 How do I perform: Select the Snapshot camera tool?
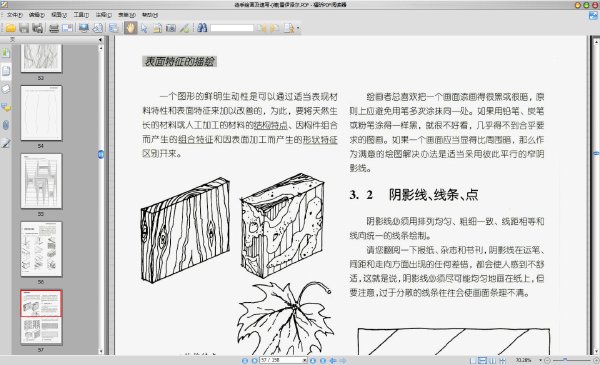click(171, 28)
